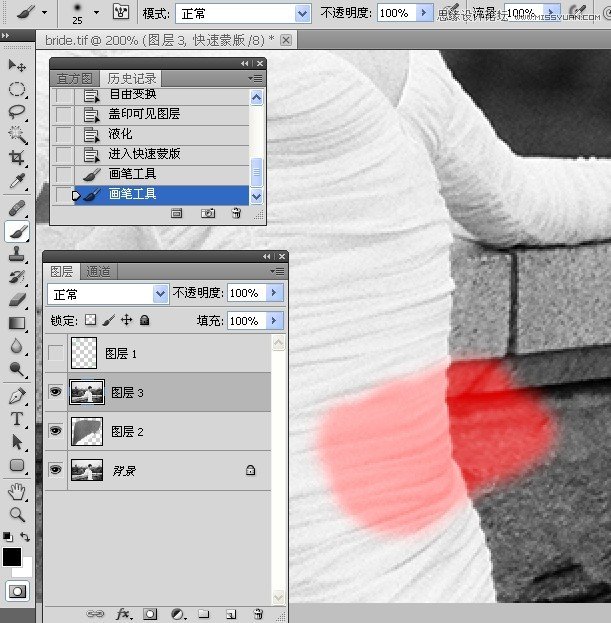Select the Clone Stamp tool

pos(17,254)
